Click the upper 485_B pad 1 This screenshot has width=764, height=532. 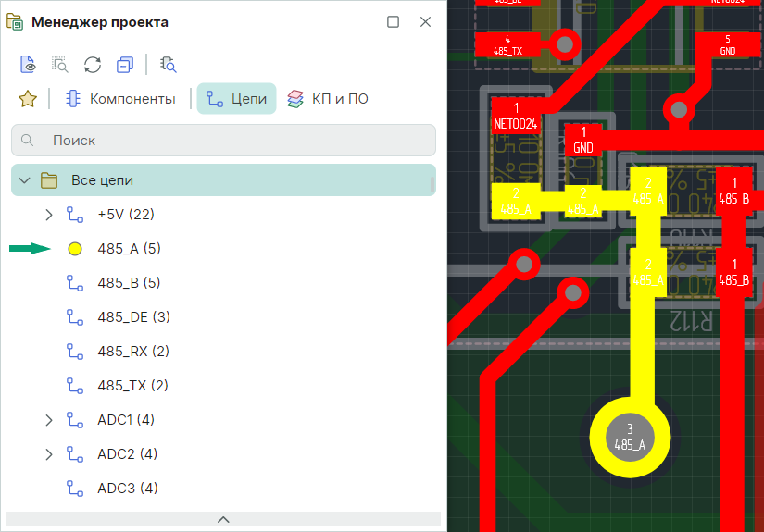tap(733, 191)
